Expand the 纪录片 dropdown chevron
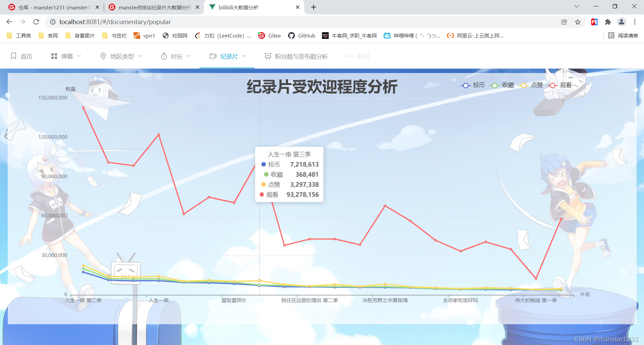The height and width of the screenshot is (345, 644). click(244, 56)
